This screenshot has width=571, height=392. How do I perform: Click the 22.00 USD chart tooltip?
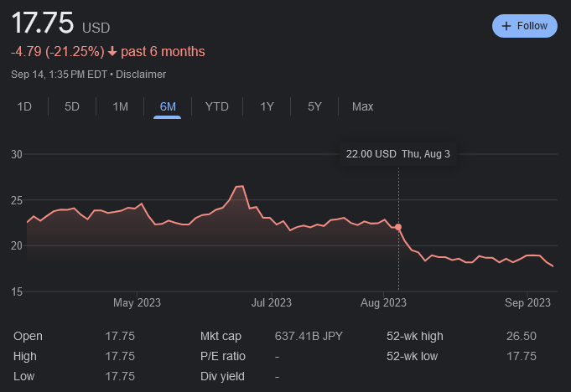398,154
